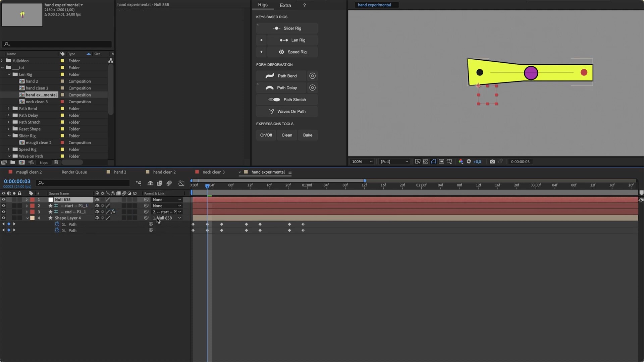Expand the Path Bend project folder
Viewport: 644px width, 362px height.
coord(9,109)
